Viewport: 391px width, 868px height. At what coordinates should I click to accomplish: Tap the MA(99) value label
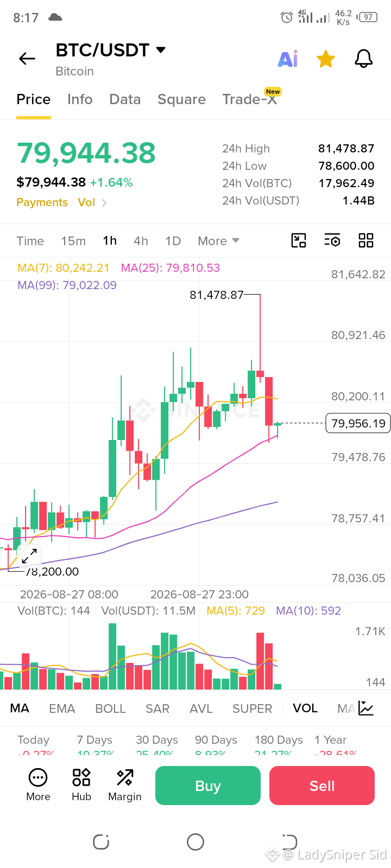point(67,285)
